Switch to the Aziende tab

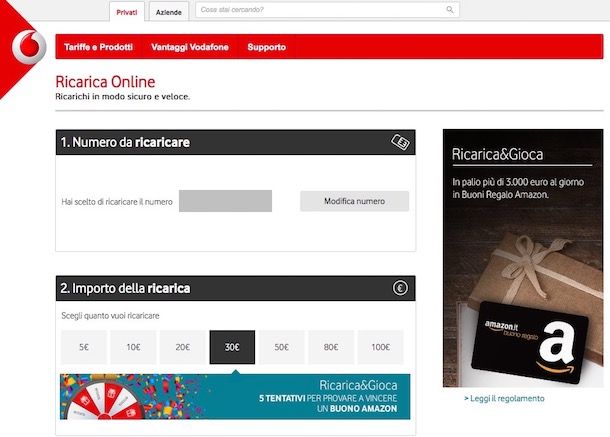point(169,12)
